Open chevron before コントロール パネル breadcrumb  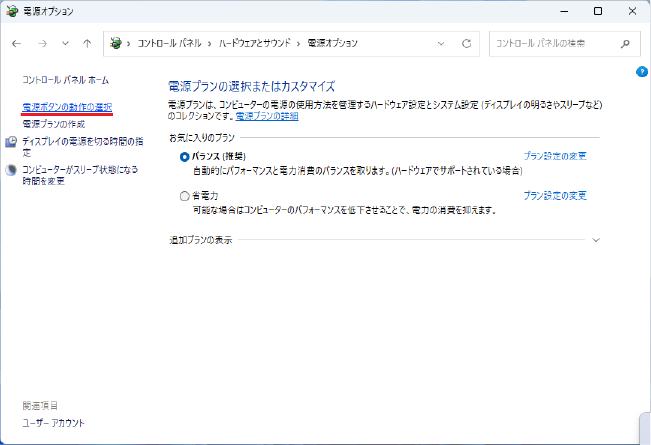tap(129, 44)
